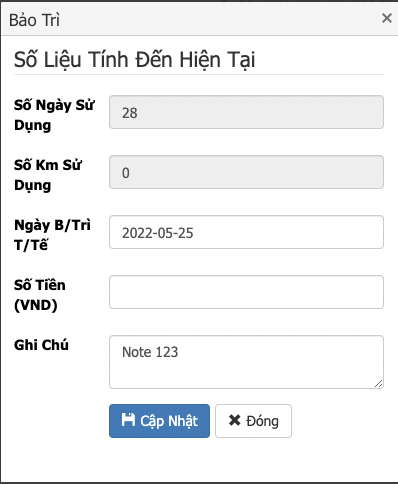398x484 pixels.
Task: Click the Số Tiền (VND) label
Action: (x=40, y=295)
